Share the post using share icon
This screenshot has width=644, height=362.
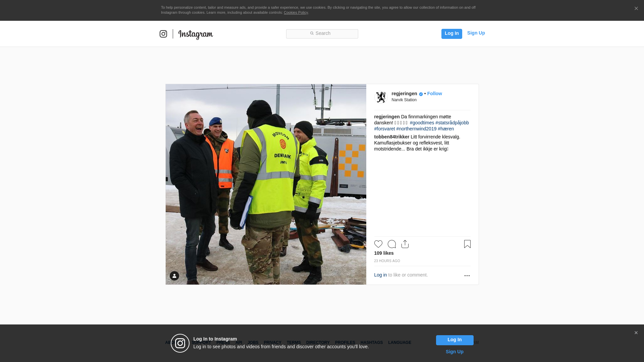tap(405, 244)
